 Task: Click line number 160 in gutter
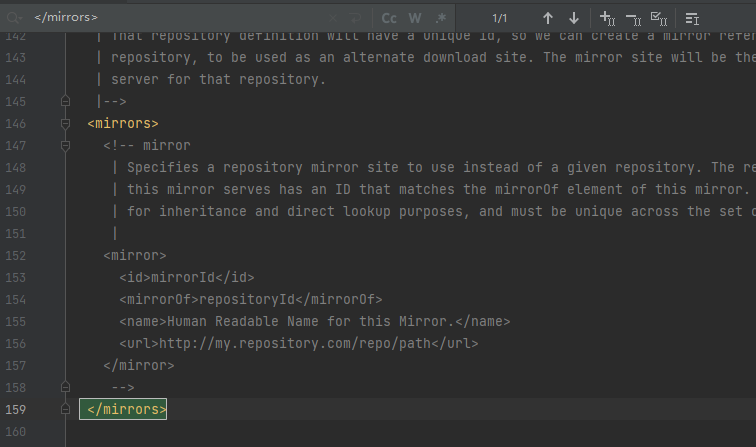click(15, 431)
